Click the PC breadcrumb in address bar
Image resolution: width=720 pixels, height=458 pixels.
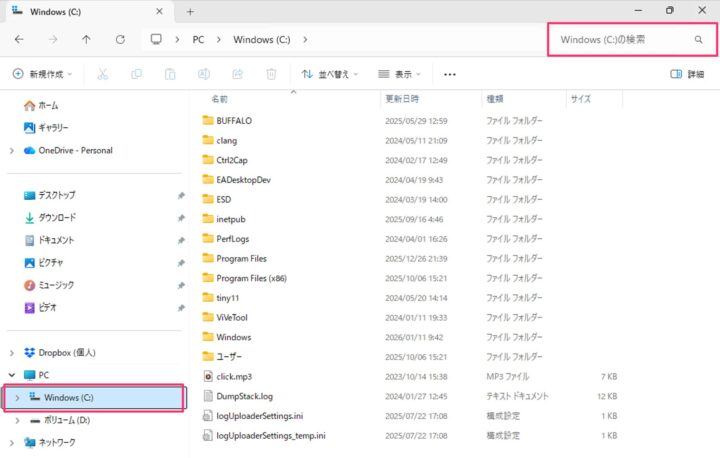click(198, 40)
